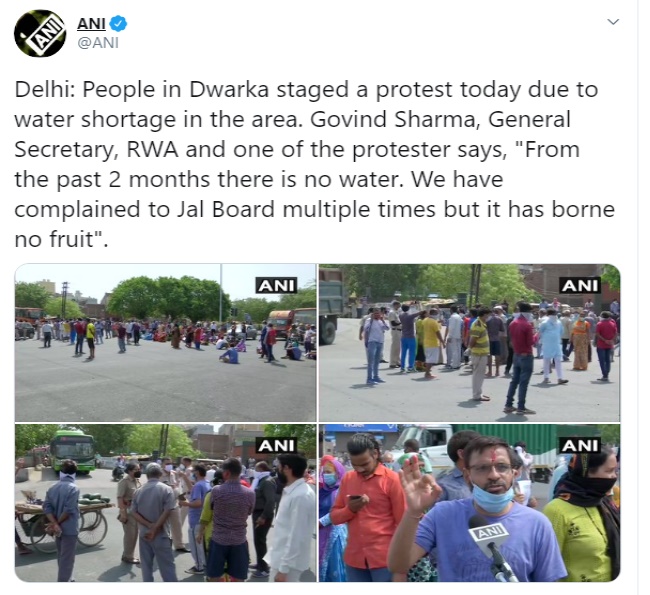Screen dimensions: 650x595
Task: Open the @ANI handle link
Action: (x=98, y=42)
